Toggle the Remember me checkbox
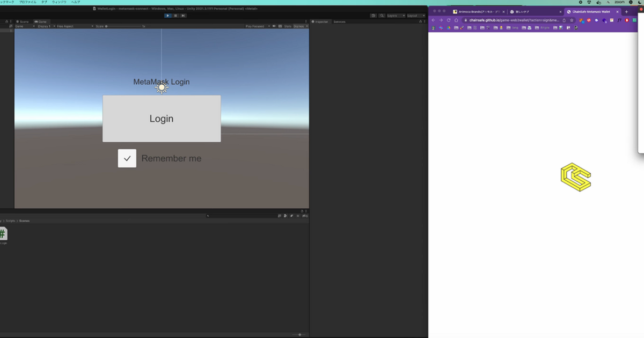 pos(127,158)
